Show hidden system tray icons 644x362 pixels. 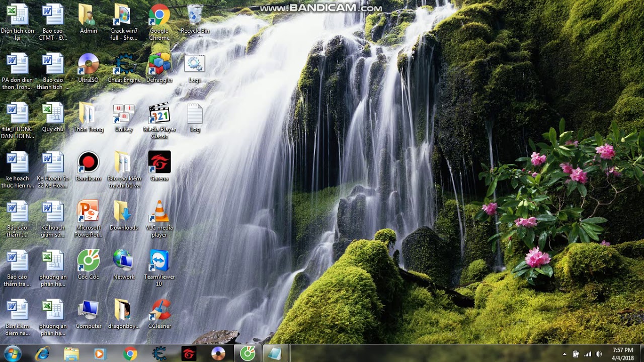pos(565,354)
